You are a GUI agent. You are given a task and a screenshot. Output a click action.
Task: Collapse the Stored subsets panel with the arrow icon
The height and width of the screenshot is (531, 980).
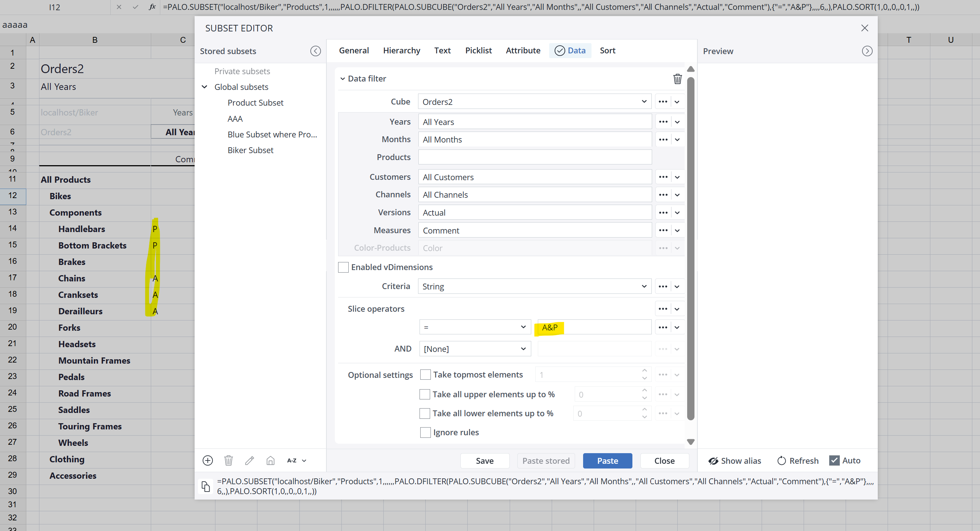315,51
